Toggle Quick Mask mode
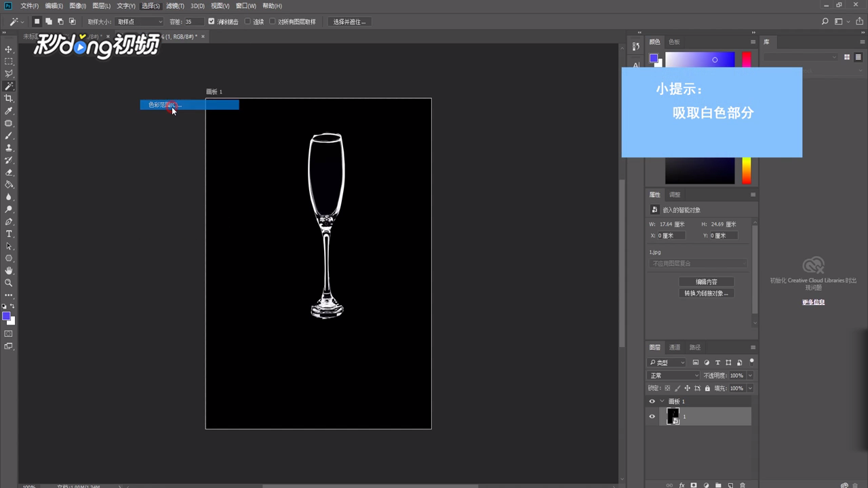The image size is (868, 488). pos(9,333)
